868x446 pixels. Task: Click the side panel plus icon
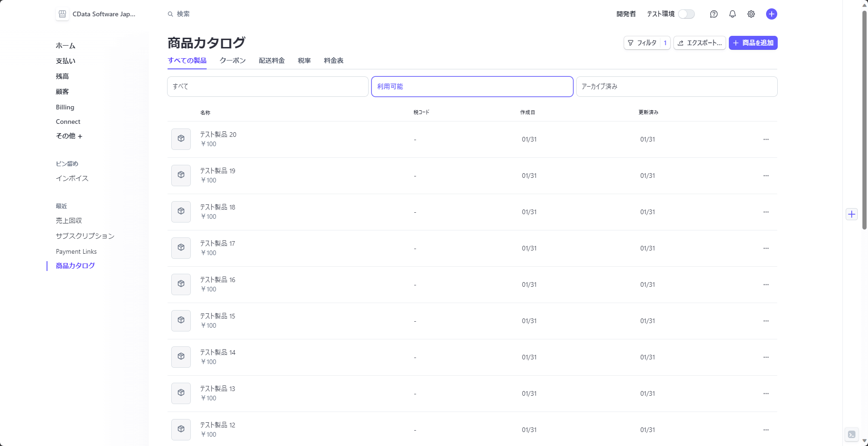point(851,214)
